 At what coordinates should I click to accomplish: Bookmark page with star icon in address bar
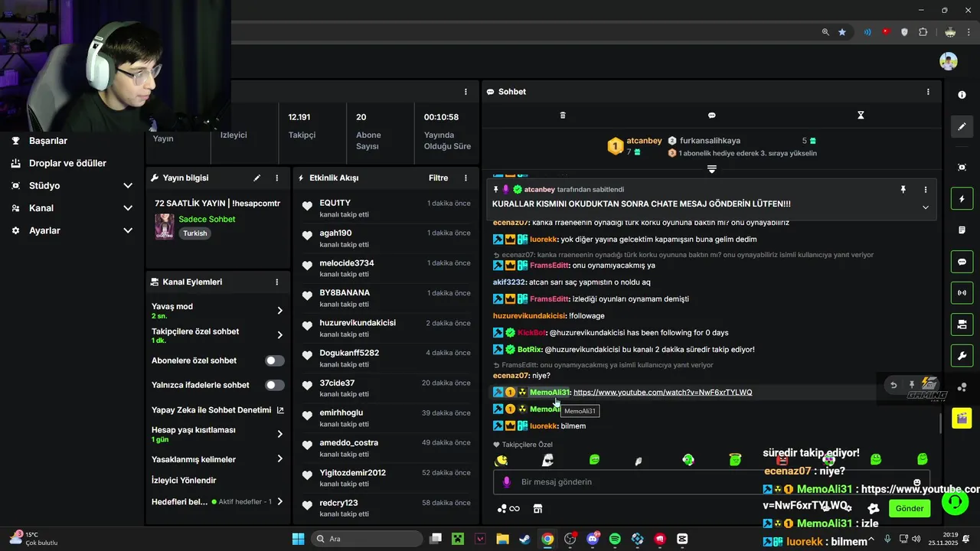click(x=842, y=32)
